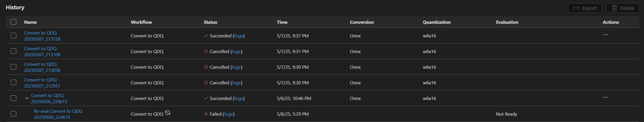This screenshot has height=122, width=644.
Task: Open Convert to QDQ 20250507_213038 run
Action: (x=42, y=67)
